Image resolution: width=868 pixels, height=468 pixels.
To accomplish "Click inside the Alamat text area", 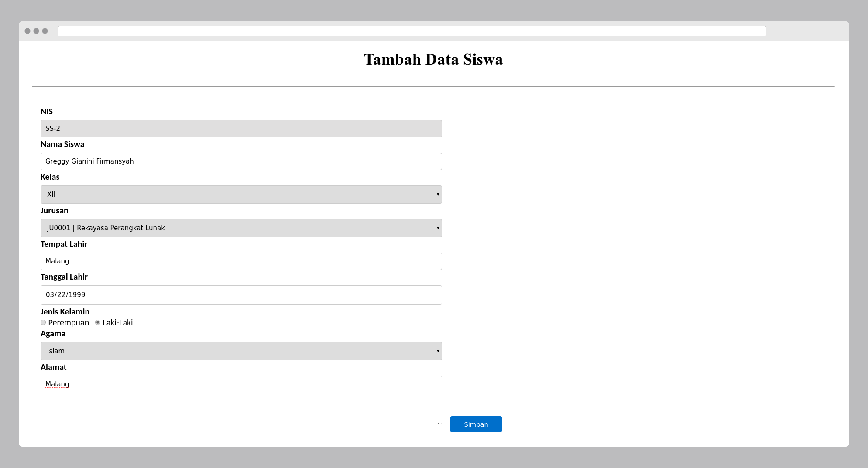I will pyautogui.click(x=241, y=399).
